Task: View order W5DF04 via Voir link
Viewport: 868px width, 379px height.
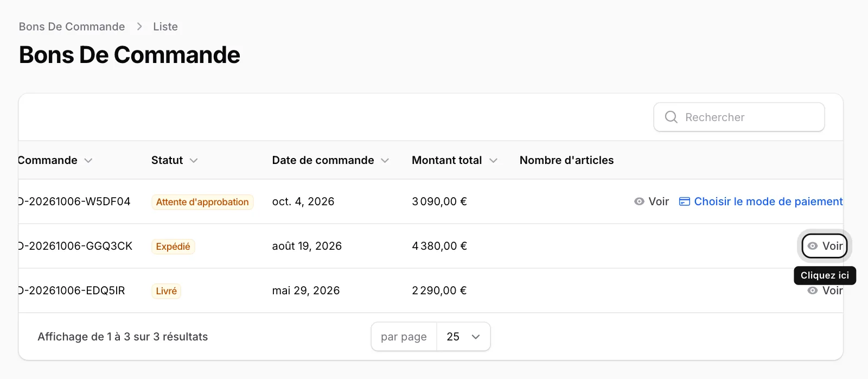Action: 652,201
